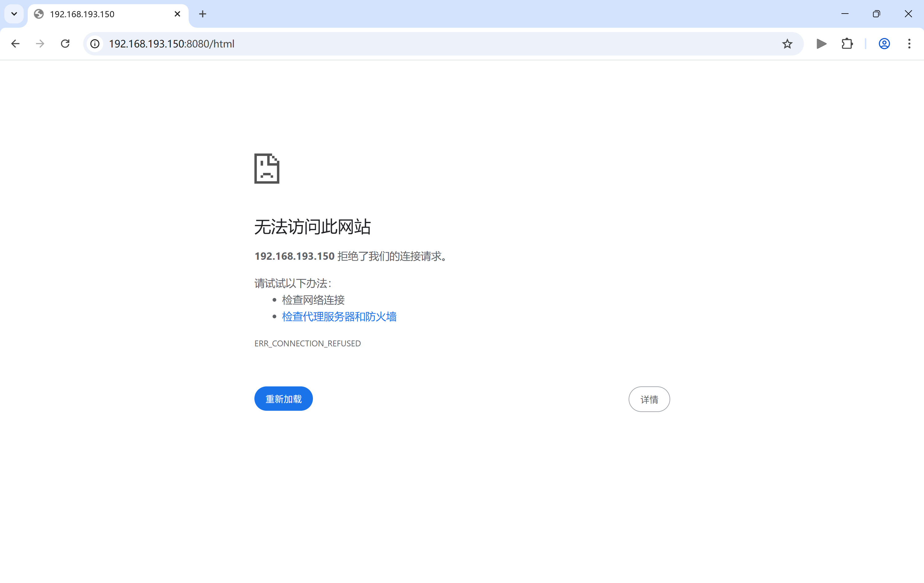Click the 详情 details button
Screen dimensions: 924x583
(x=649, y=399)
